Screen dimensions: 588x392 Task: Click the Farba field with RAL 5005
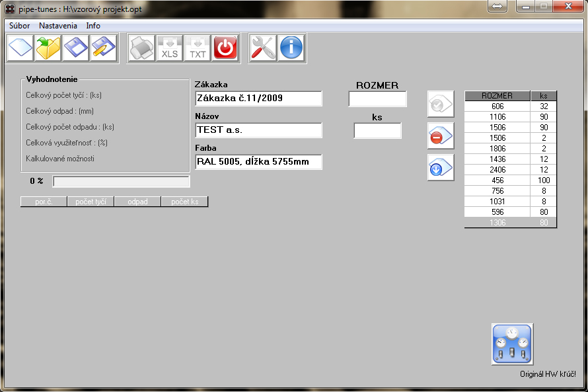[x=258, y=162]
